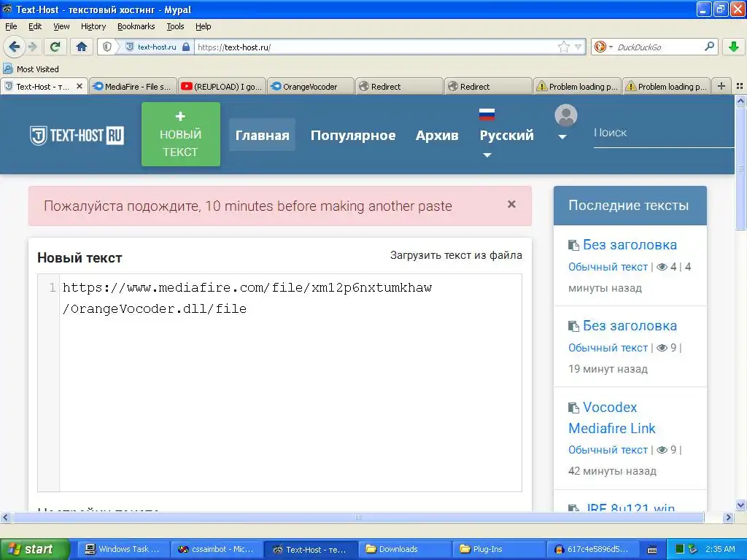Switch to Windows Task Manager in taskbar
Screen dimensions: 747x560
(x=123, y=549)
